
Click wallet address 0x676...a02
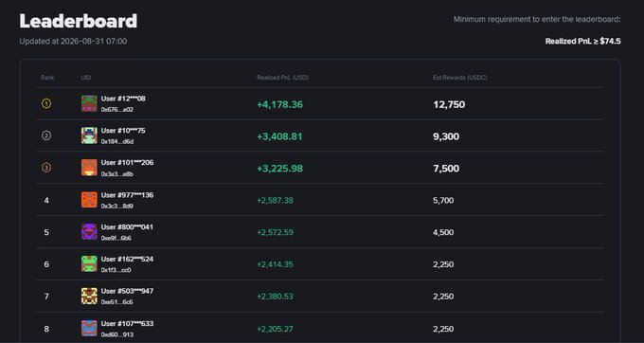point(117,110)
